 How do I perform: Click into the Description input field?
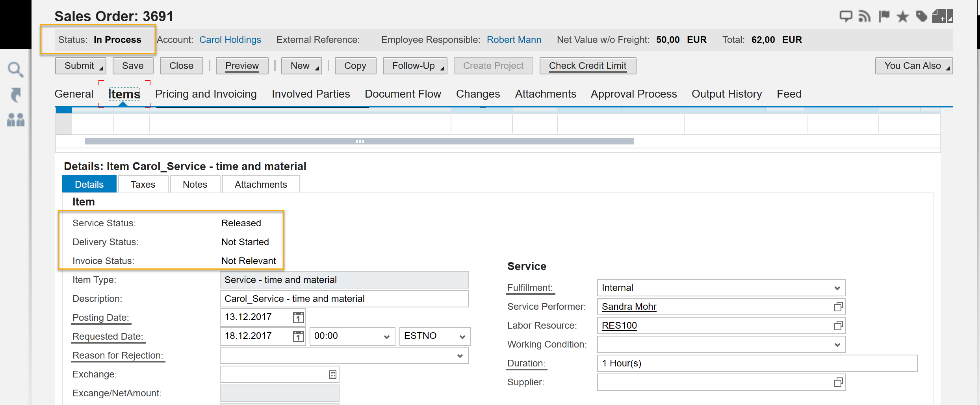coord(344,299)
